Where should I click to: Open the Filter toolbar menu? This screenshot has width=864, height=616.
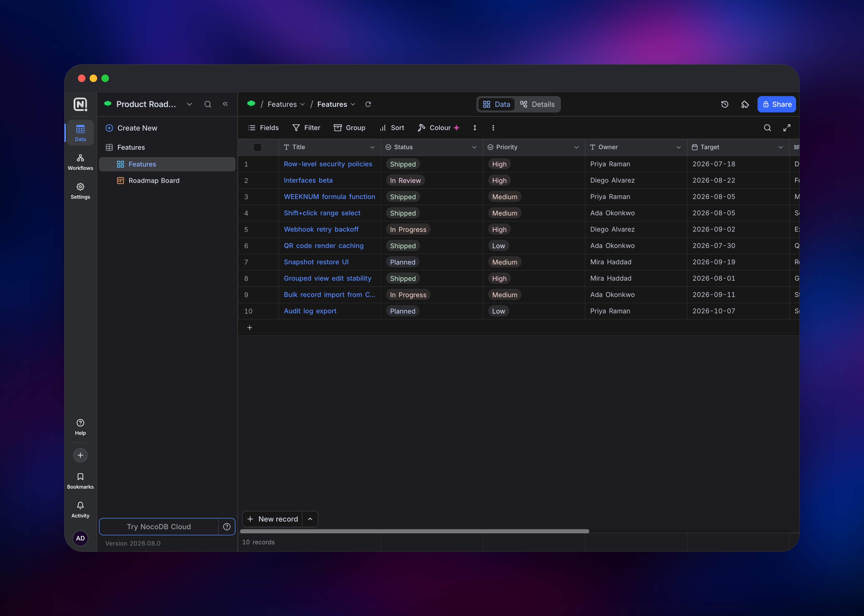coord(307,128)
